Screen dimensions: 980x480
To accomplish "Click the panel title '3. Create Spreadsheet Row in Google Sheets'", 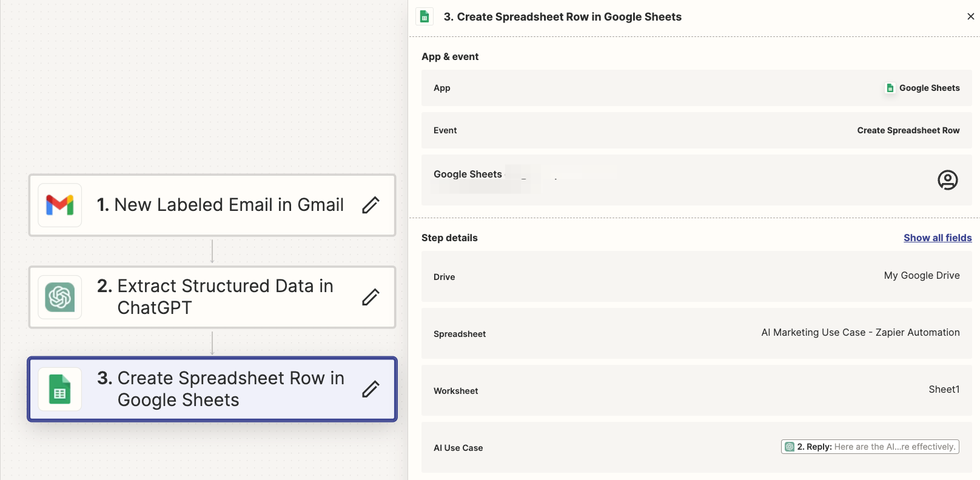I will point(562,17).
